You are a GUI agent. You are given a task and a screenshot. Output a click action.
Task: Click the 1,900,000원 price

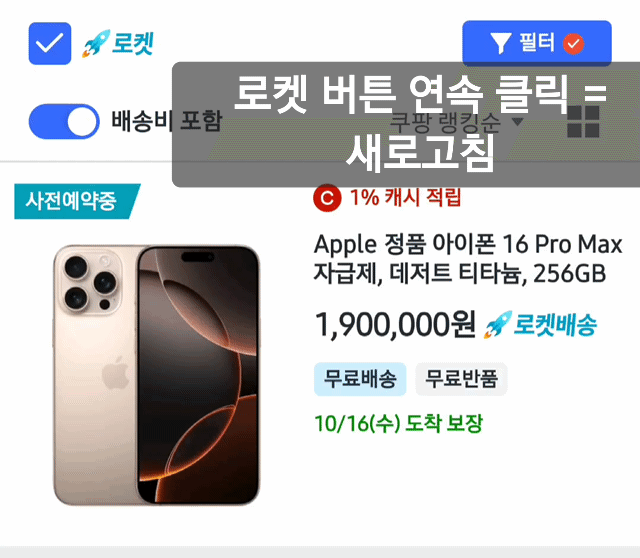(x=395, y=325)
